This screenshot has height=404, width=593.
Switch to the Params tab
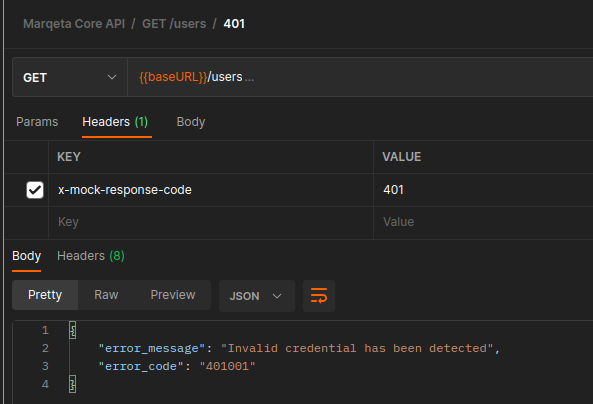tap(37, 122)
